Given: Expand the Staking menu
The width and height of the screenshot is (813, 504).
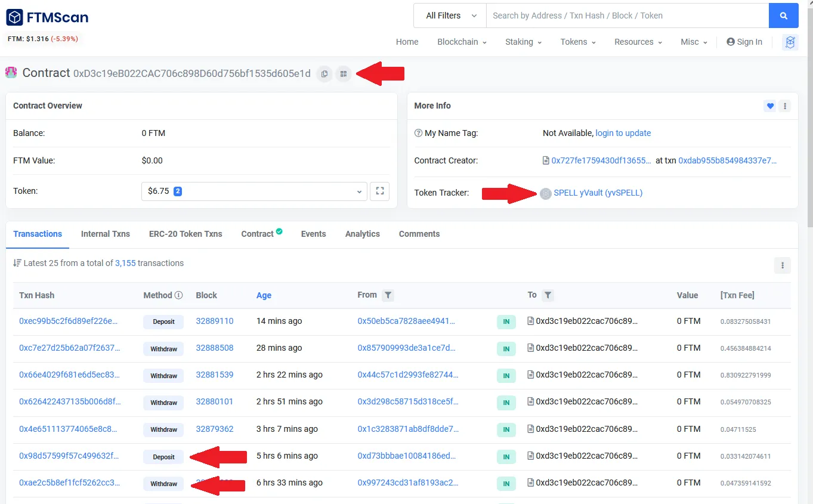Looking at the screenshot, I should pyautogui.click(x=523, y=42).
